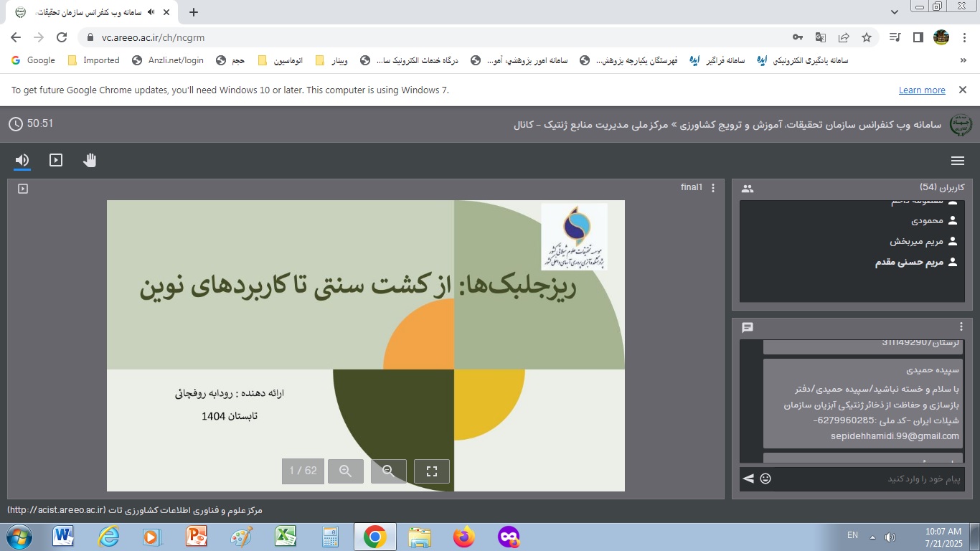This screenshot has height=551, width=980.
Task: Open the tab search dropdown arrow
Action: point(894,12)
